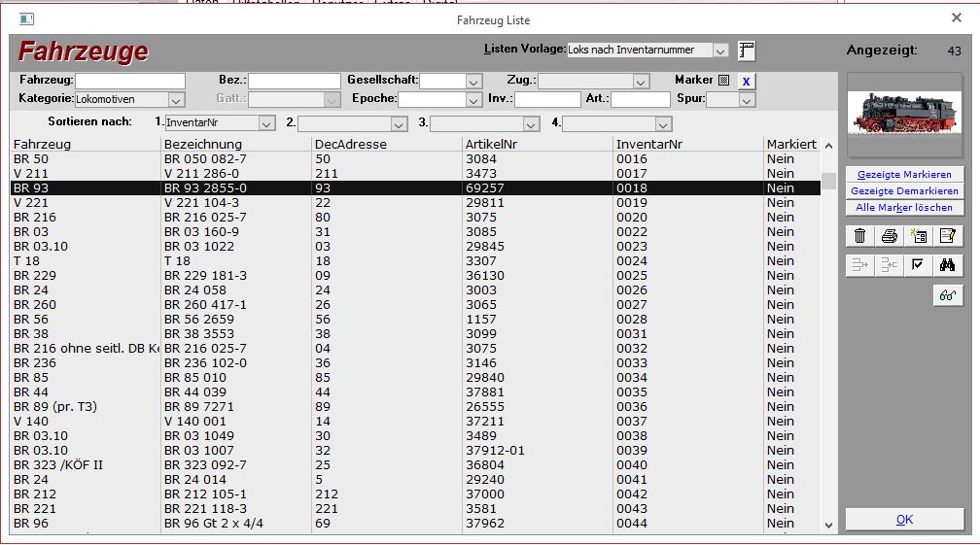
Task: Click the list scrollbar down arrow
Action: [828, 525]
